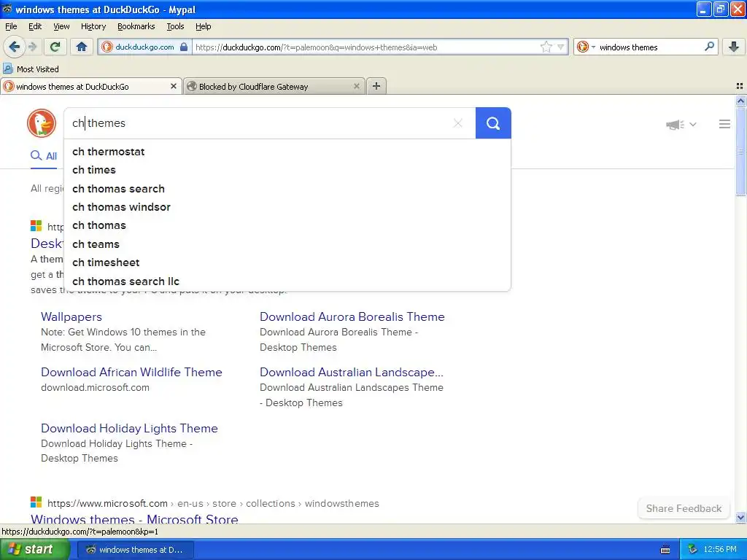Screen dimensions: 747x560
Task: Choose suggestion "ch times"
Action: [287, 170]
